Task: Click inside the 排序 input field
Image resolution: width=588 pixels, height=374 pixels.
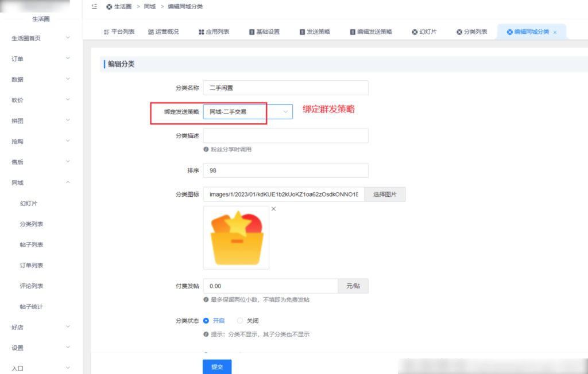Action: (x=285, y=170)
